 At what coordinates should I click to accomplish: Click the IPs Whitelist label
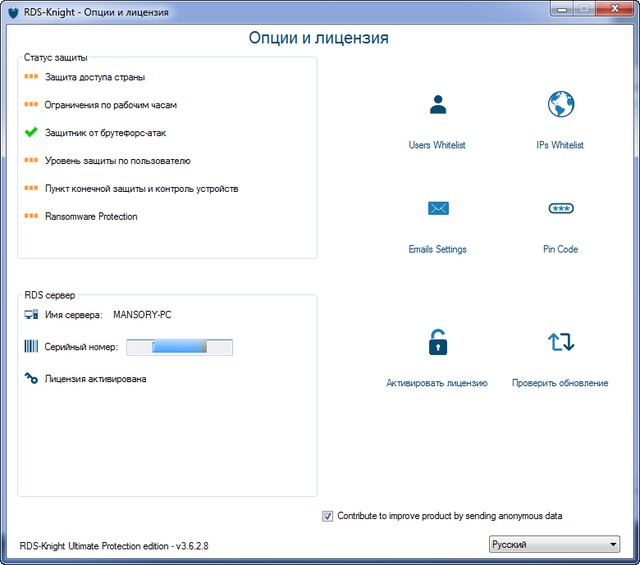560,145
